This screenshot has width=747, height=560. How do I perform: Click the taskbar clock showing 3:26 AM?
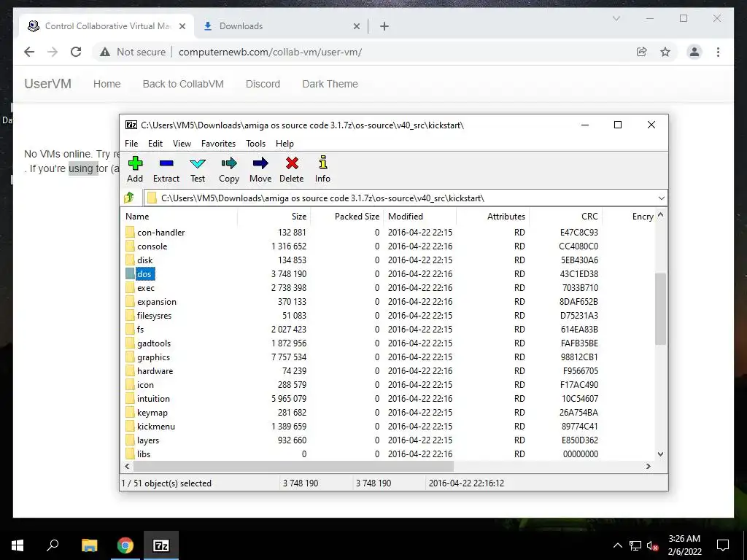[684, 545]
